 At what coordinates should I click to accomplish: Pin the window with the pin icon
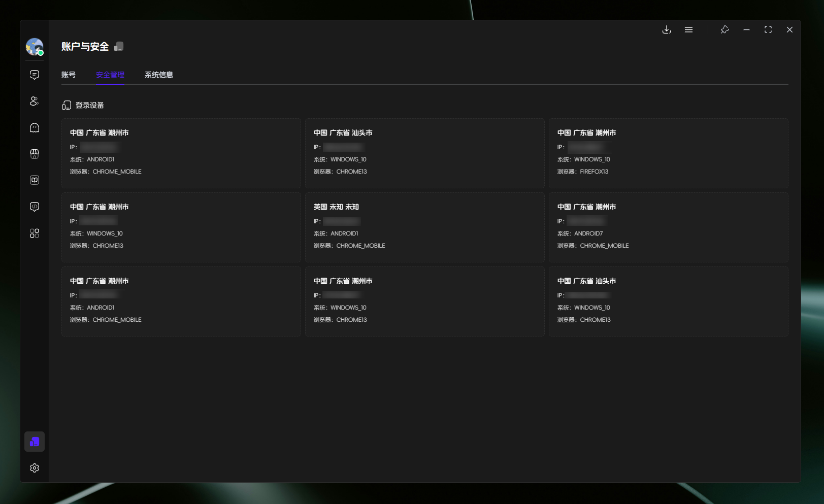coord(725,30)
